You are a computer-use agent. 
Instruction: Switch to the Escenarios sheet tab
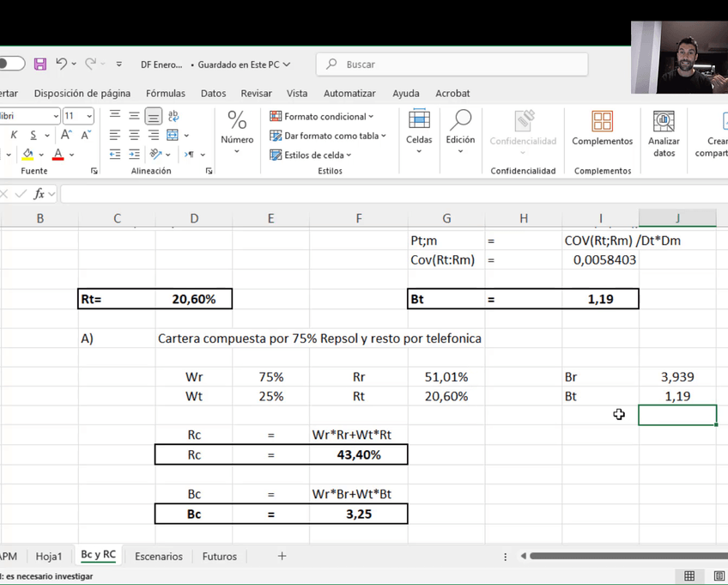point(159,557)
